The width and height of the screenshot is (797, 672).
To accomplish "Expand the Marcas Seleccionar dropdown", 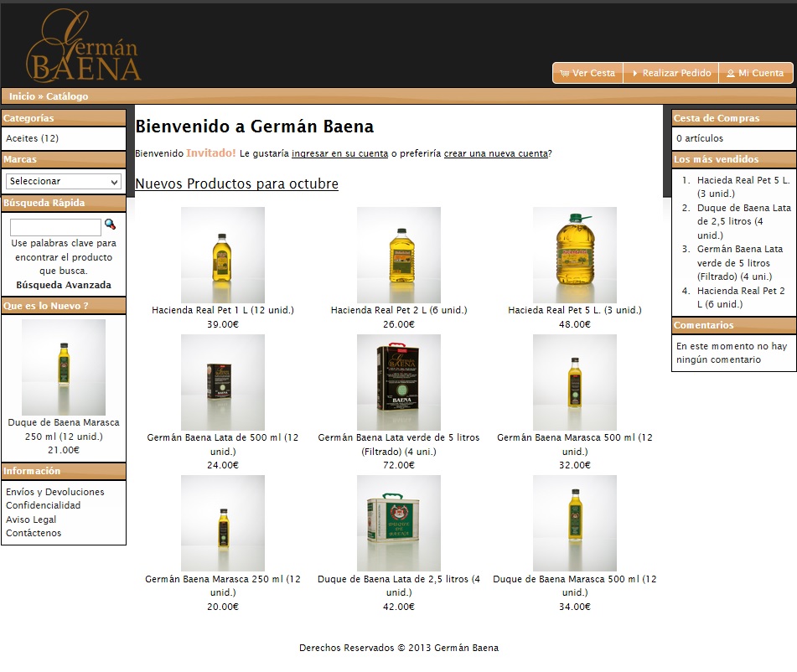I will click(64, 181).
